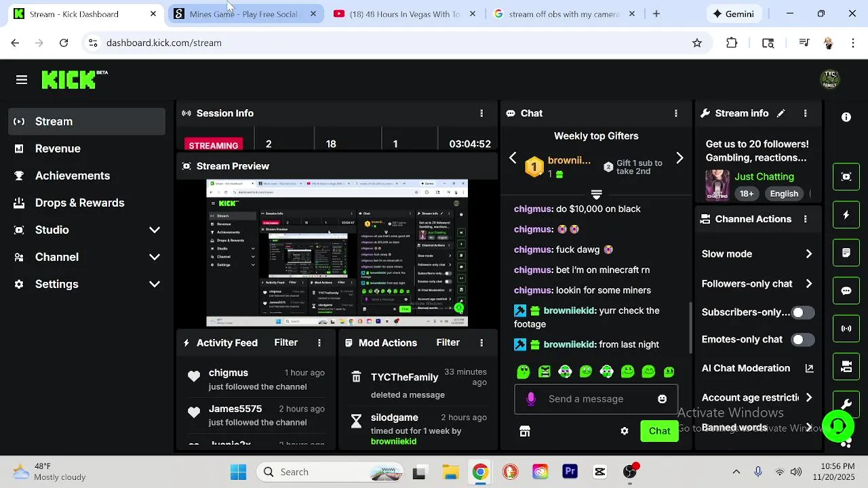This screenshot has width=868, height=488.
Task: Click the camera stream info icon in right sidebar
Action: (846, 367)
